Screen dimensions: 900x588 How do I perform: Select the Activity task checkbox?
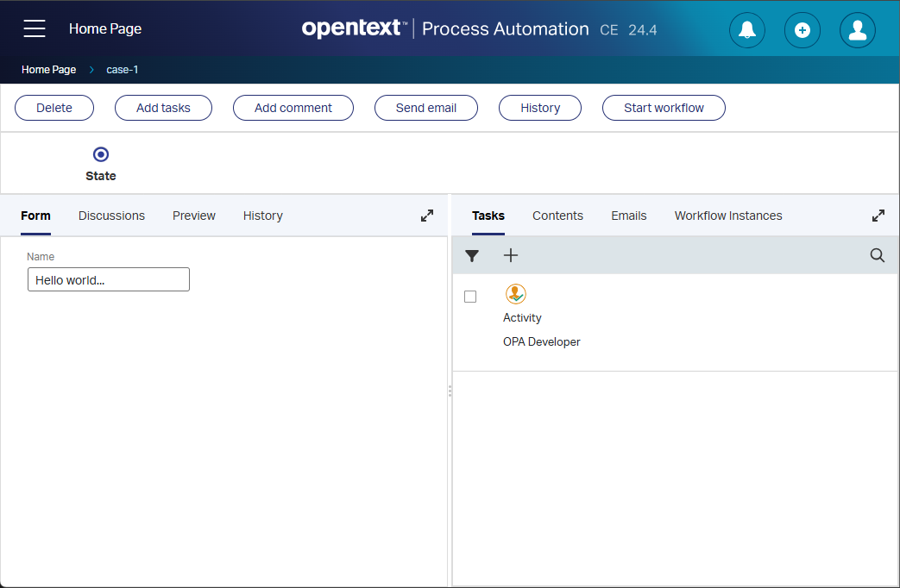[x=470, y=297]
